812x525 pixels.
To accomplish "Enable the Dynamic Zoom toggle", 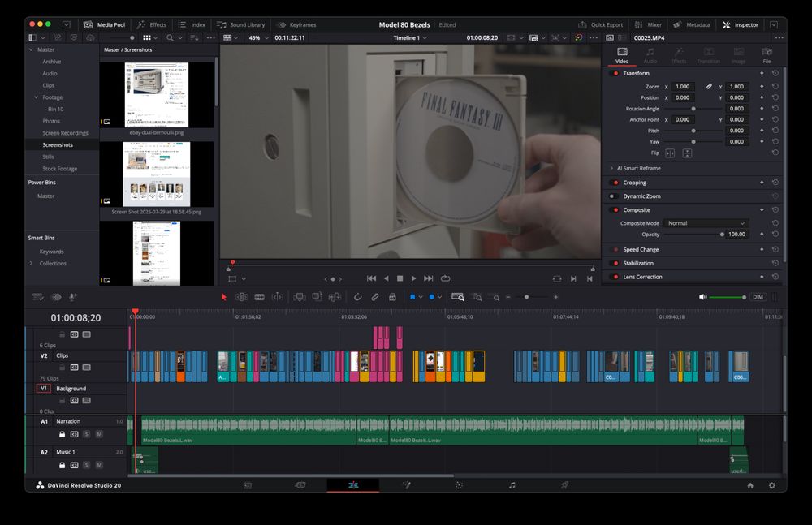I will point(612,196).
